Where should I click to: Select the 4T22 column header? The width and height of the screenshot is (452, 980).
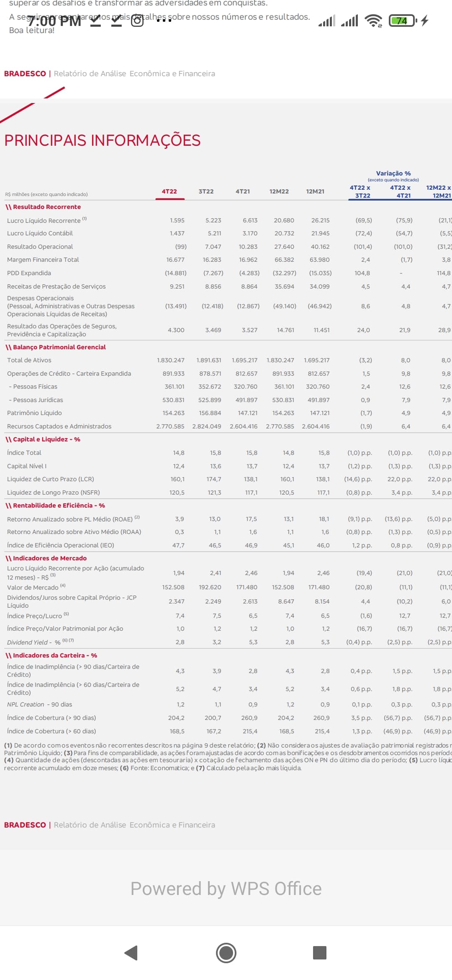[x=169, y=191]
